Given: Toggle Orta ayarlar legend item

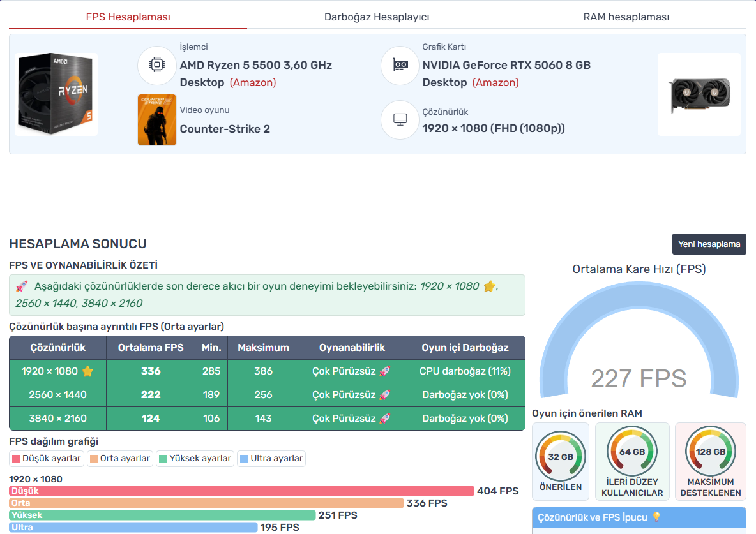Looking at the screenshot, I should pyautogui.click(x=120, y=458).
